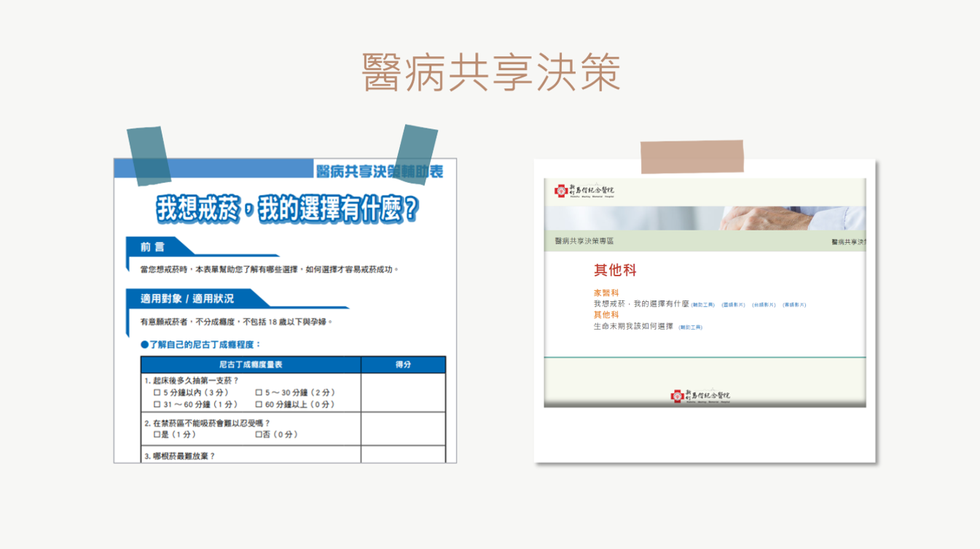Tick '否（0 分）' for question 2
The width and height of the screenshot is (980, 549).
(259, 435)
